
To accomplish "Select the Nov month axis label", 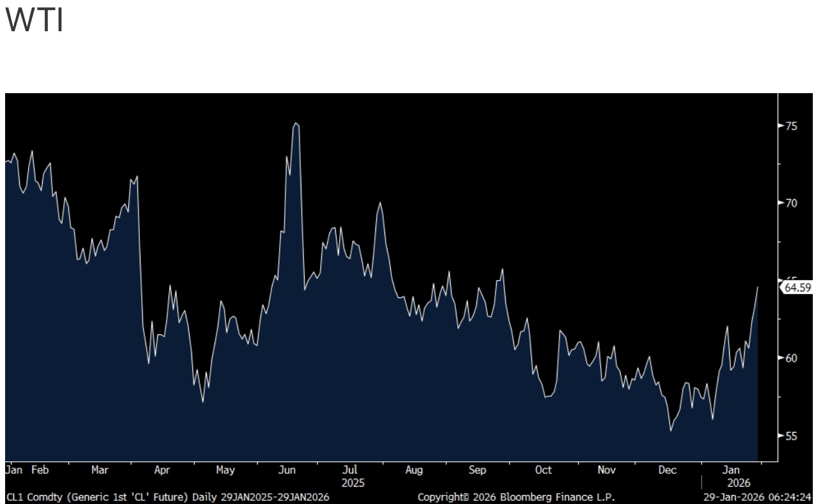I will tap(606, 470).
